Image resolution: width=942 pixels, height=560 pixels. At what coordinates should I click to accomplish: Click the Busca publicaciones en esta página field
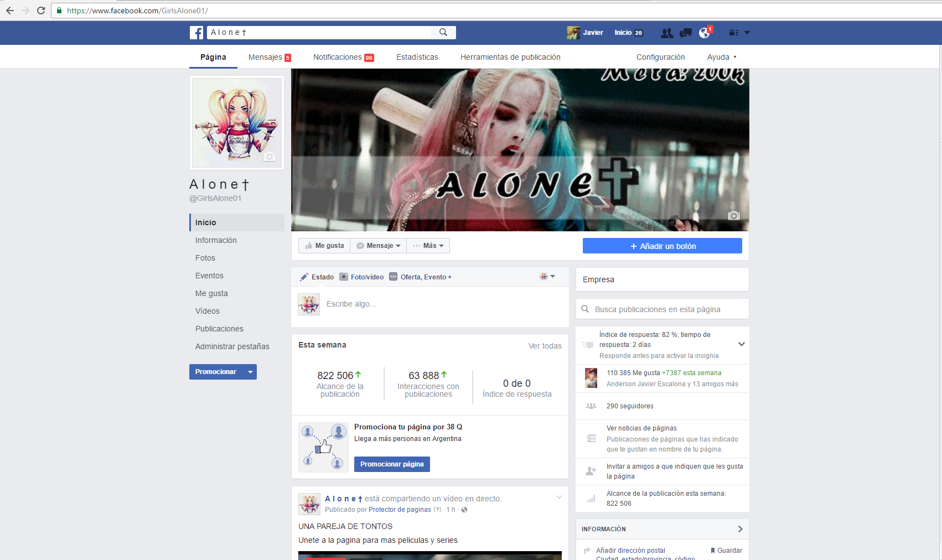pyautogui.click(x=662, y=309)
